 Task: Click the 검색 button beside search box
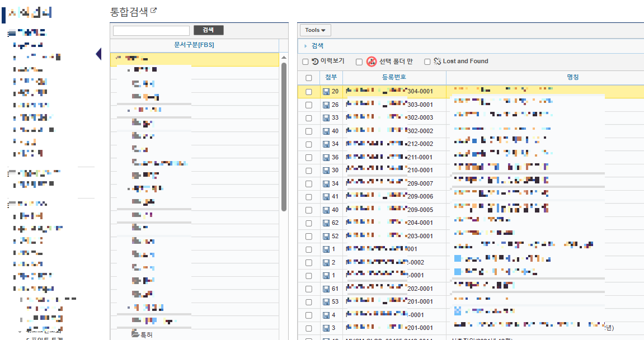pos(208,30)
